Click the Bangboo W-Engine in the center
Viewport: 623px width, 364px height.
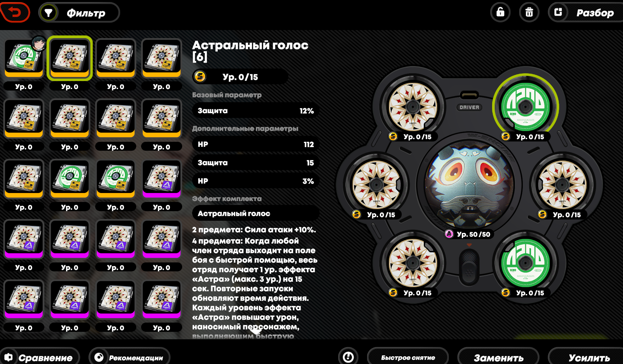click(469, 184)
